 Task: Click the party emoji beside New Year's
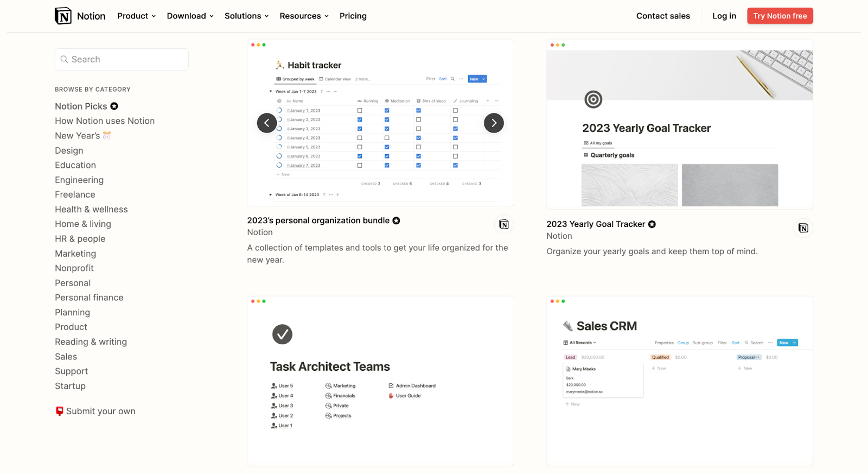coord(107,135)
